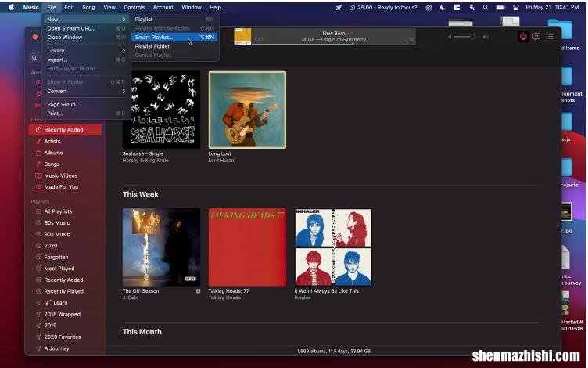The height and width of the screenshot is (368, 588).
Task: Open Control Center in menu bar
Action: pos(515,7)
